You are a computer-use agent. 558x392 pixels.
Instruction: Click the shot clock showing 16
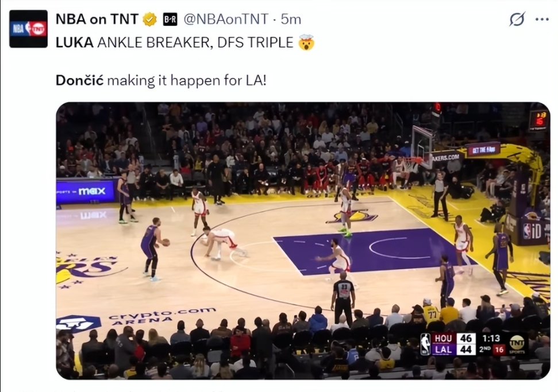pos(499,350)
